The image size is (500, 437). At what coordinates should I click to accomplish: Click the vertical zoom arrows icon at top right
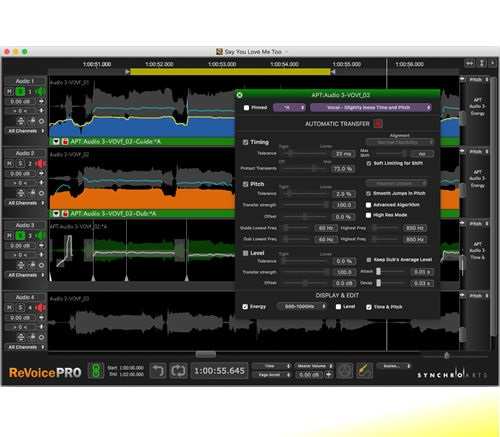482,63
